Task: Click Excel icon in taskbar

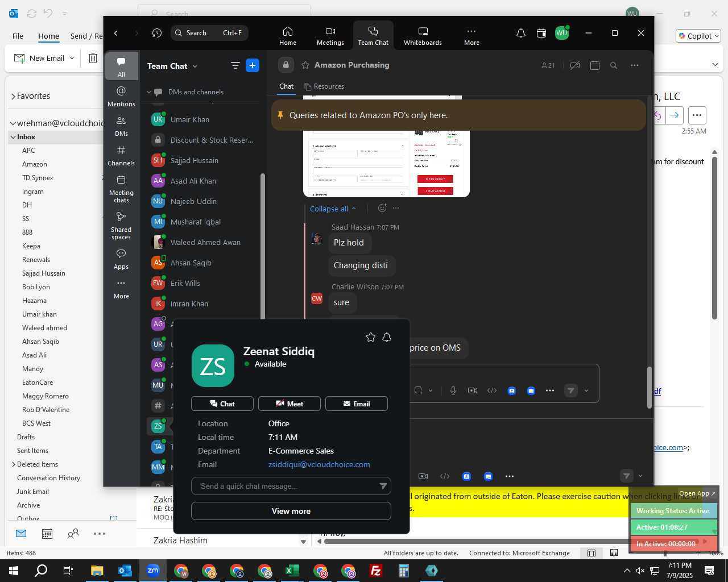Action: (292, 571)
